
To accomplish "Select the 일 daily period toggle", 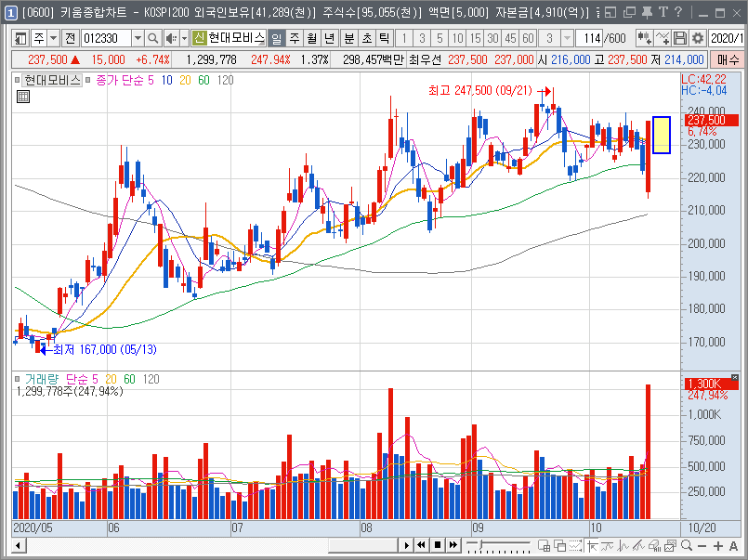I will point(277,38).
